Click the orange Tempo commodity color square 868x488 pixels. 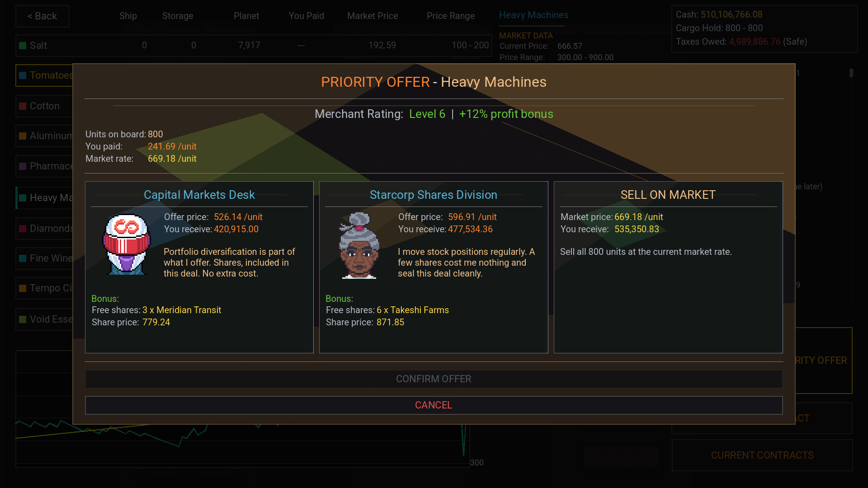coord(23,288)
